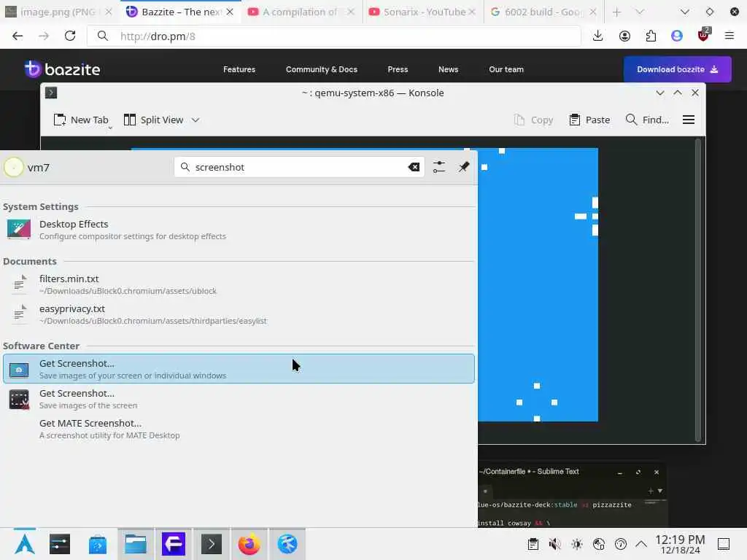Open the News link

449,69
